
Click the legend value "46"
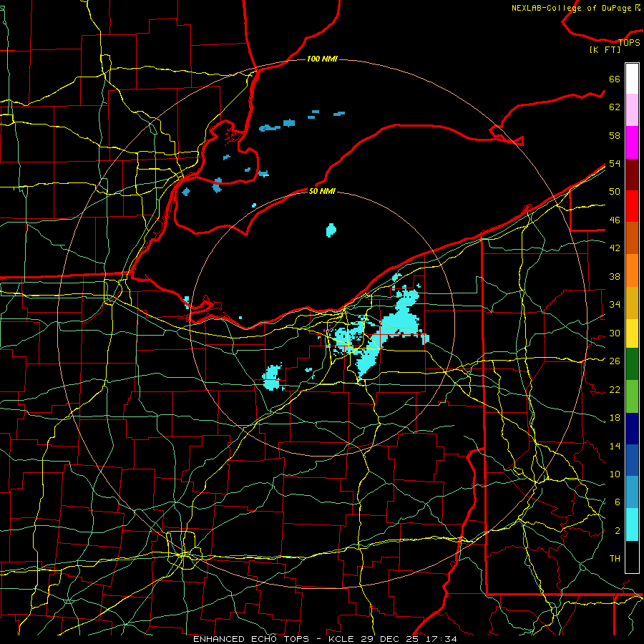(x=615, y=220)
